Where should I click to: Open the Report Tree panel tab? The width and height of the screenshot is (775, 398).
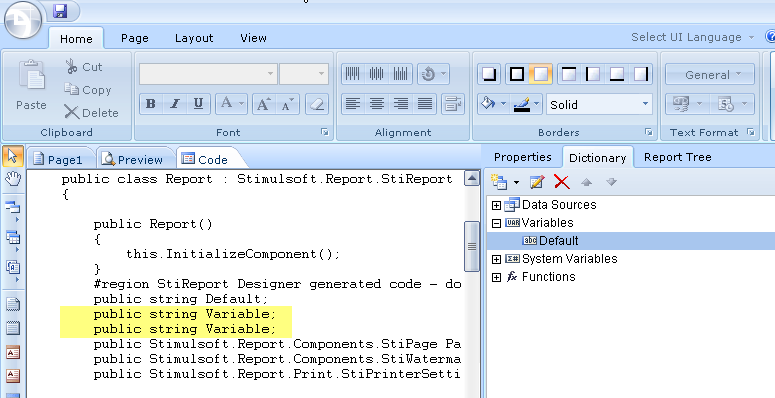pyautogui.click(x=678, y=157)
